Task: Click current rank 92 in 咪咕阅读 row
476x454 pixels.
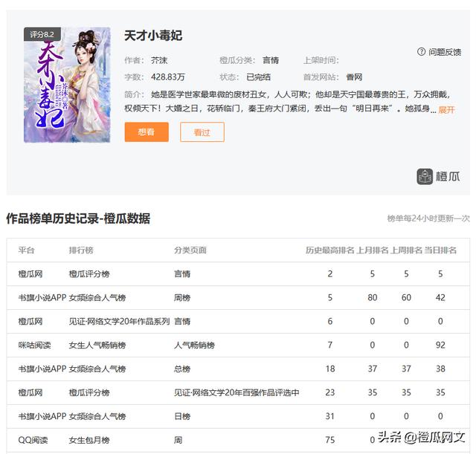Action: pos(440,345)
